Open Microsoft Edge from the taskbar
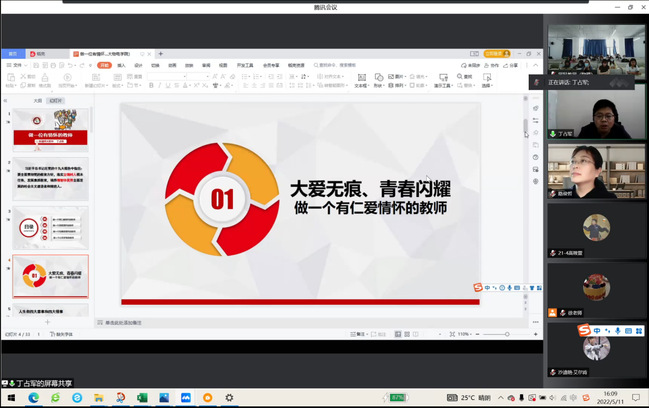 pyautogui.click(x=33, y=397)
